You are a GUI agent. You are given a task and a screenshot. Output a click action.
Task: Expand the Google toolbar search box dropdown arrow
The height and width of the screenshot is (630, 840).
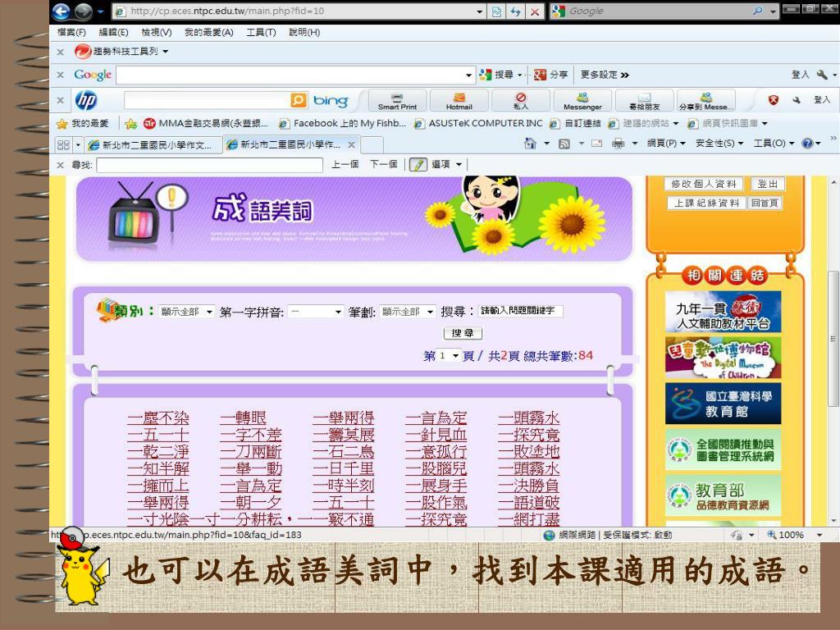click(x=468, y=75)
